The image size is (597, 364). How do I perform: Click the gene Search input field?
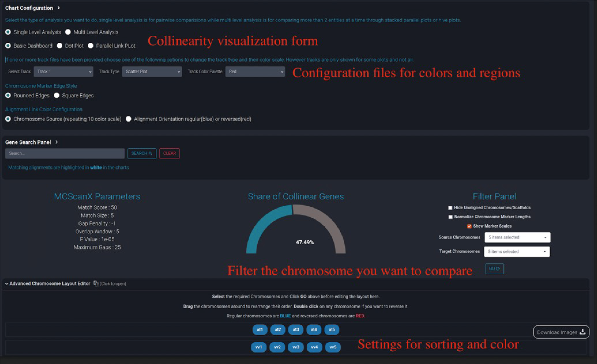65,153
